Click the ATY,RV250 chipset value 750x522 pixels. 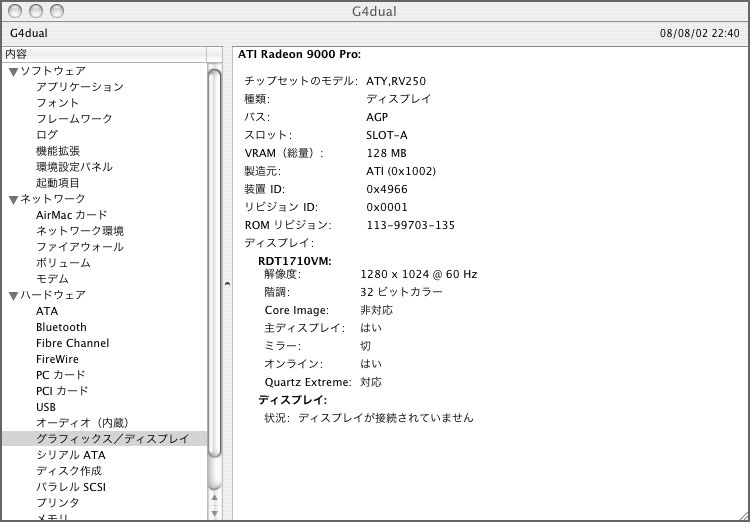coord(396,81)
